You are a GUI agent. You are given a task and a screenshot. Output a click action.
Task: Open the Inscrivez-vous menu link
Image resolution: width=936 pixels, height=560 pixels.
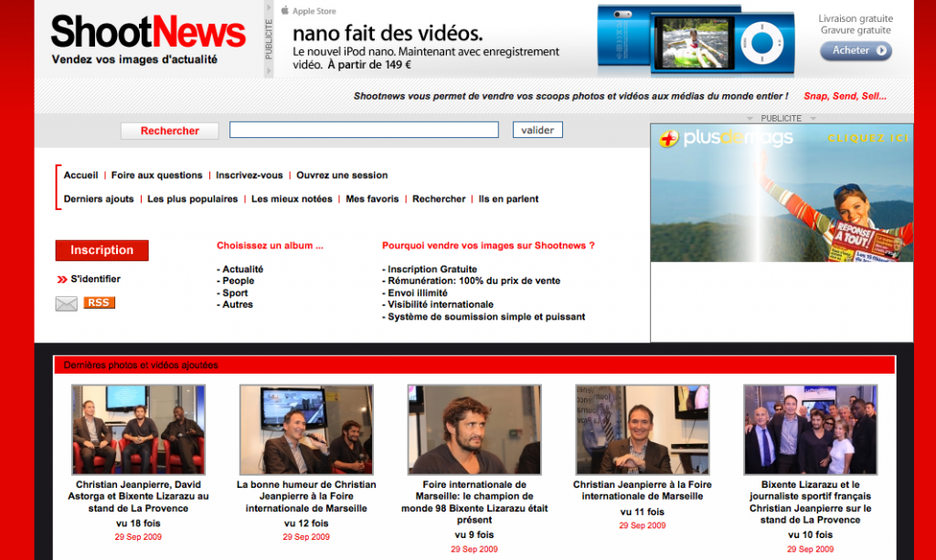[249, 175]
